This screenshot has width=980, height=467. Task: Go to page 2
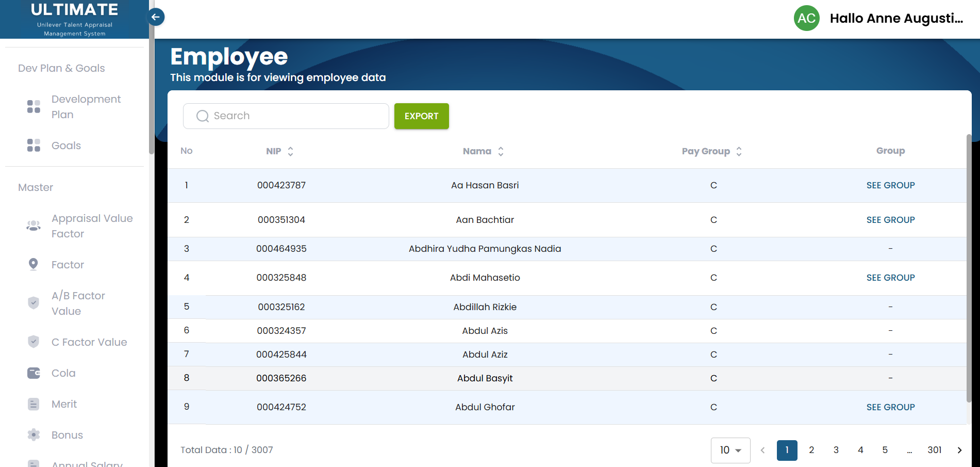[811, 450]
